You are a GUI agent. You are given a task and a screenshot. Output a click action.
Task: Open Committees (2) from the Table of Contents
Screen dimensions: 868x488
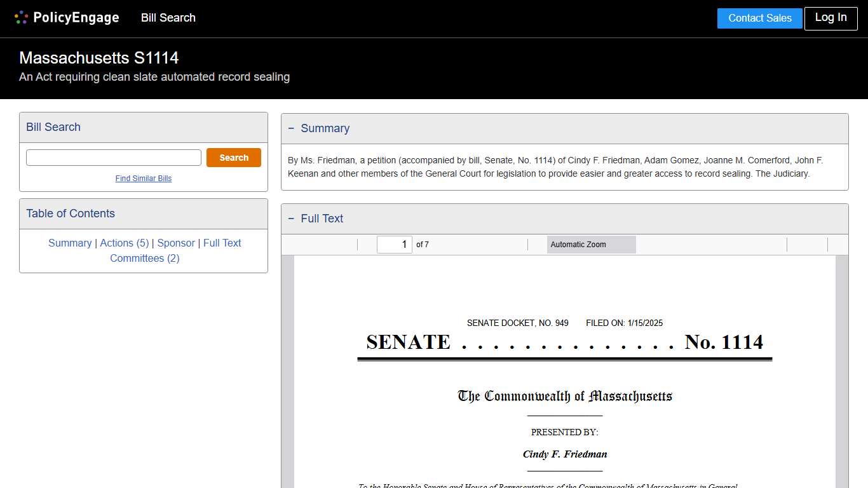[x=145, y=258]
